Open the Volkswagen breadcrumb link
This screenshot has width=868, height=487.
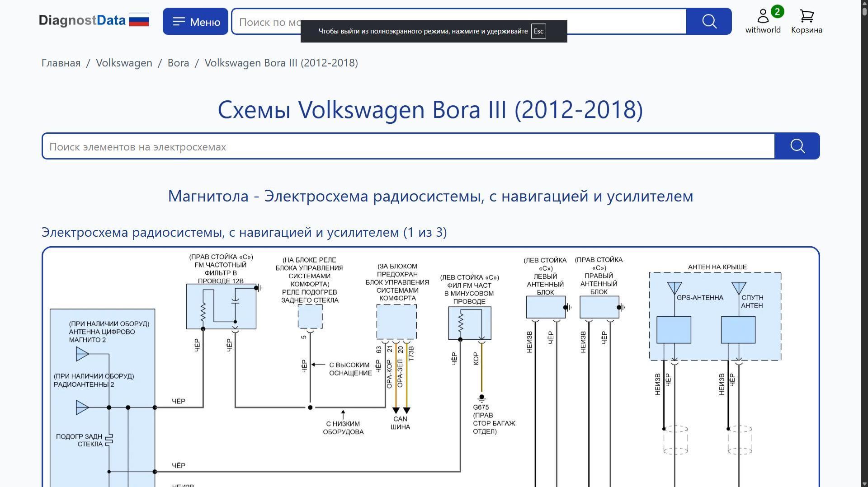click(124, 63)
